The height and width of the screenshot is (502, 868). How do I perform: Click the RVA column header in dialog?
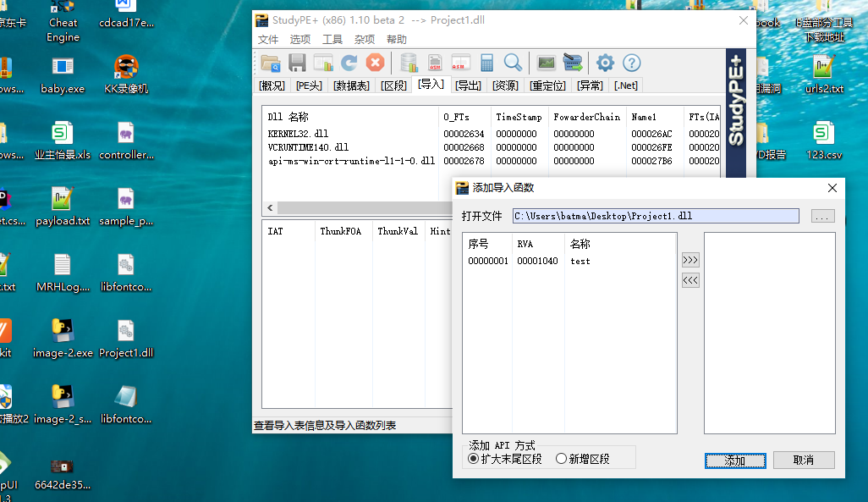(539, 244)
